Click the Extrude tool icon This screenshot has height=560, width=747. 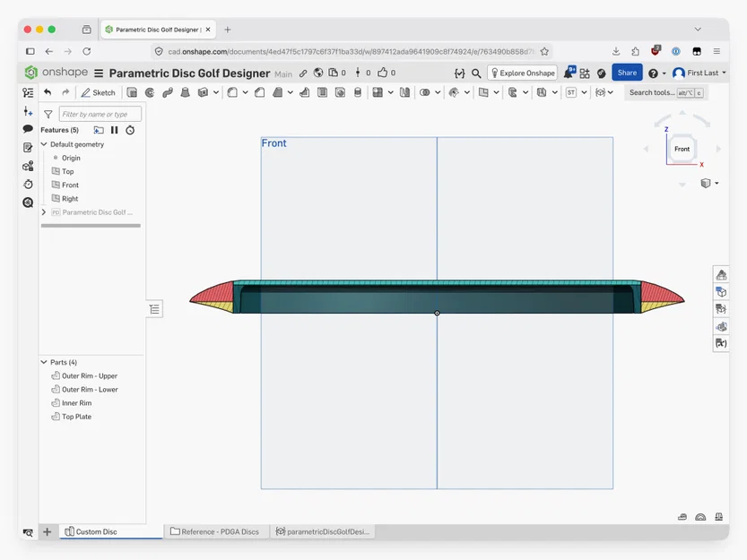(132, 92)
